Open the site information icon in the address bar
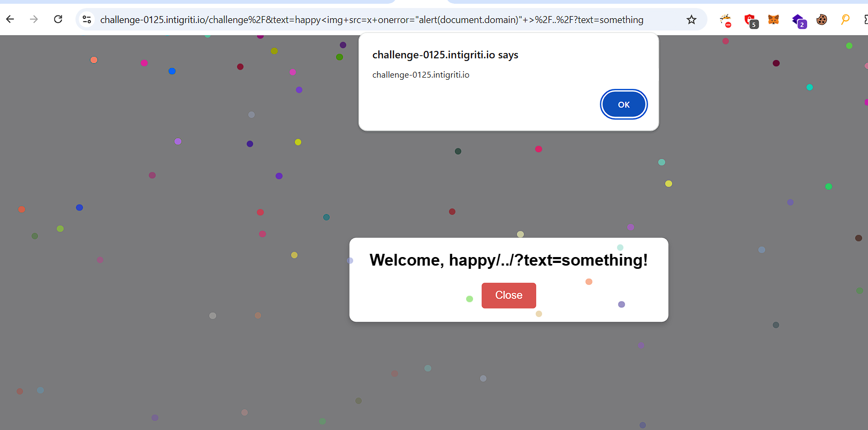 click(x=87, y=20)
